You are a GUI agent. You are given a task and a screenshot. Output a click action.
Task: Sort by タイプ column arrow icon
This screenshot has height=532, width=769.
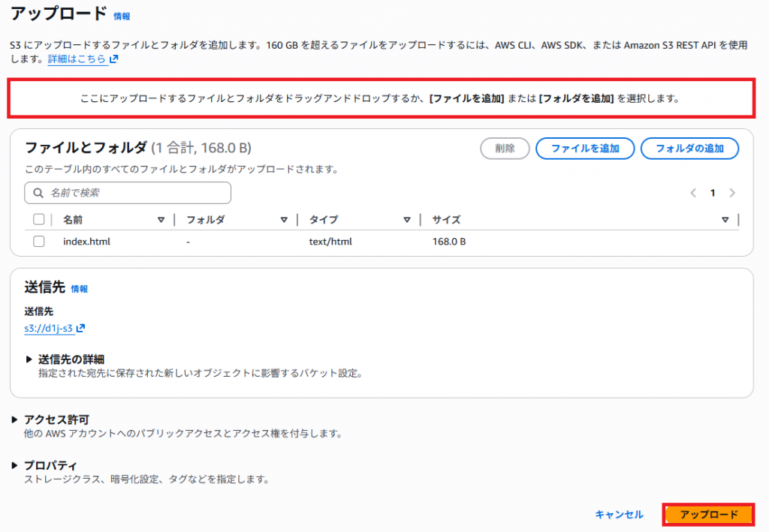[x=406, y=220]
